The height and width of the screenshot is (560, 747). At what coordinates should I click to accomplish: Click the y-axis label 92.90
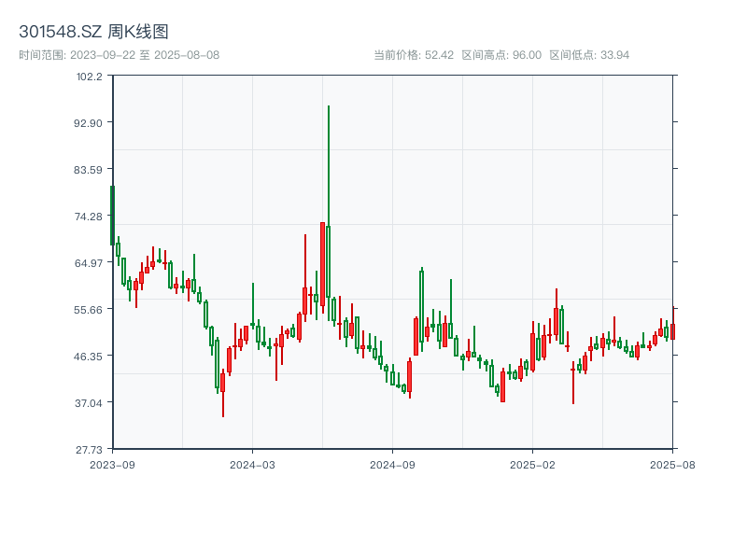point(88,123)
